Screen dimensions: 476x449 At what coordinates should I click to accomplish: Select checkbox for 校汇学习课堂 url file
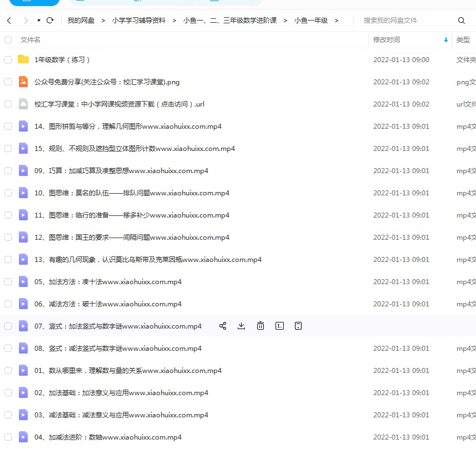pos(8,104)
